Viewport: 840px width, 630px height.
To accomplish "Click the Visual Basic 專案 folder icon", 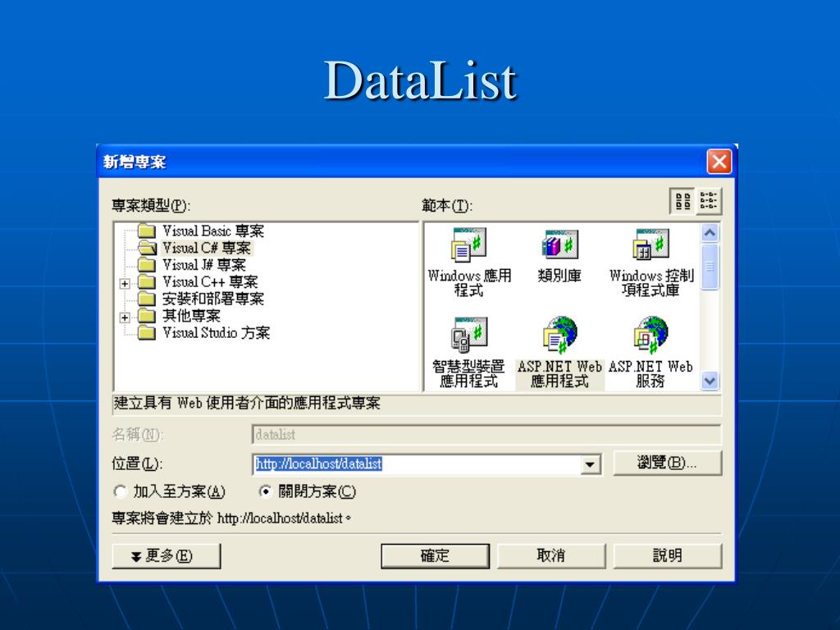I will pos(146,231).
